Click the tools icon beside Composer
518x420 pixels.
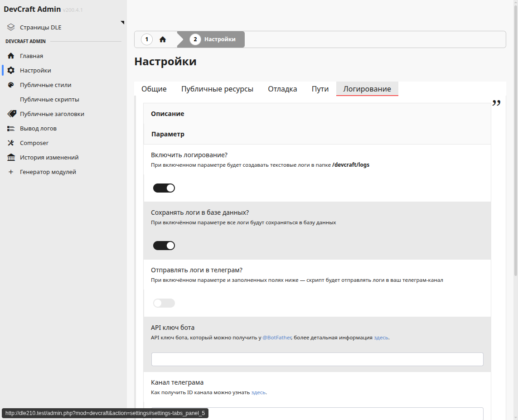11,143
